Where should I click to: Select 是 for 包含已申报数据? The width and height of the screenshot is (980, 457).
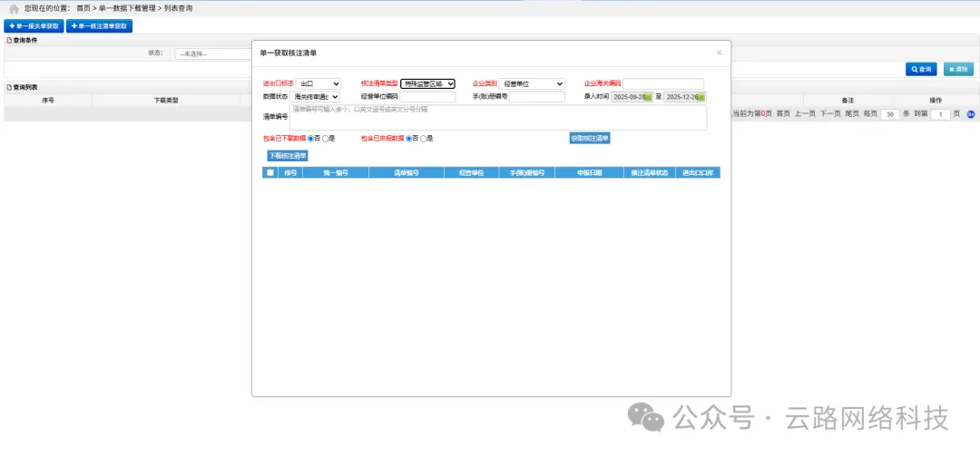pos(424,139)
